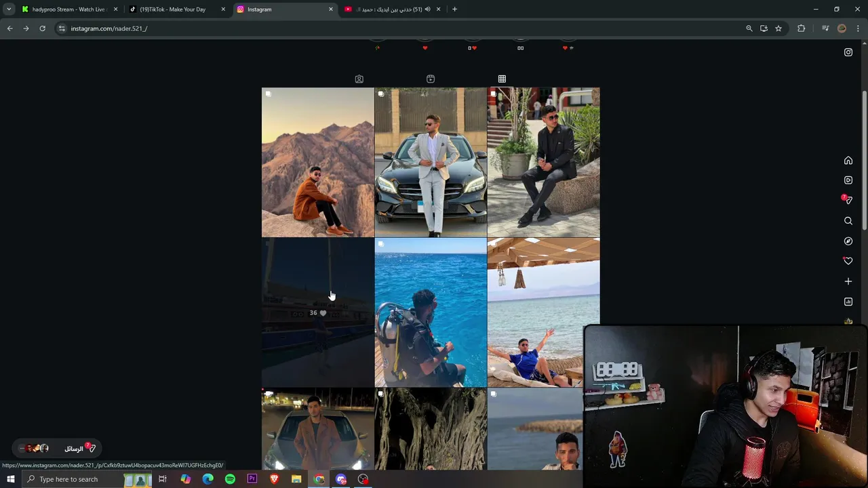Image resolution: width=868 pixels, height=488 pixels.
Task: Open Adobe Premiere Pro from the taskbar
Action: click(x=252, y=479)
